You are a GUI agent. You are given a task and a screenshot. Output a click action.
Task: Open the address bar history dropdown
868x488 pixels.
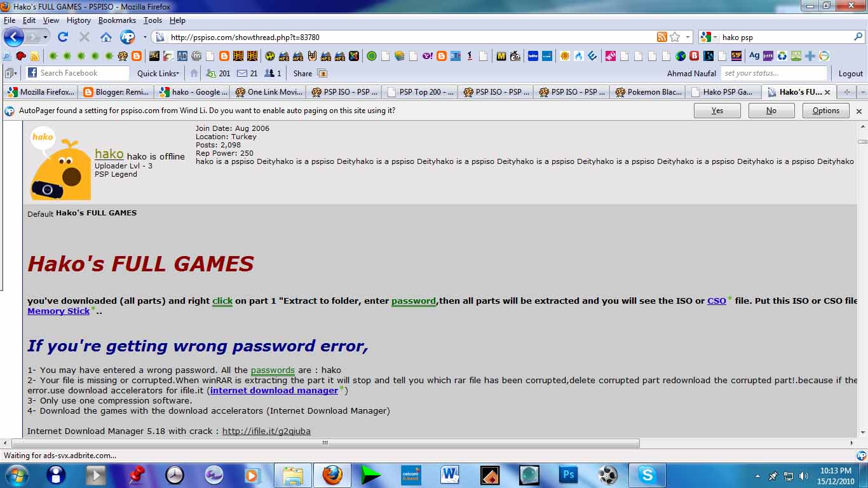[688, 37]
